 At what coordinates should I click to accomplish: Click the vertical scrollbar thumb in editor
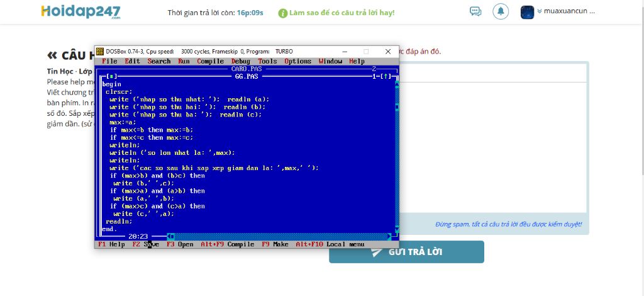(x=397, y=107)
